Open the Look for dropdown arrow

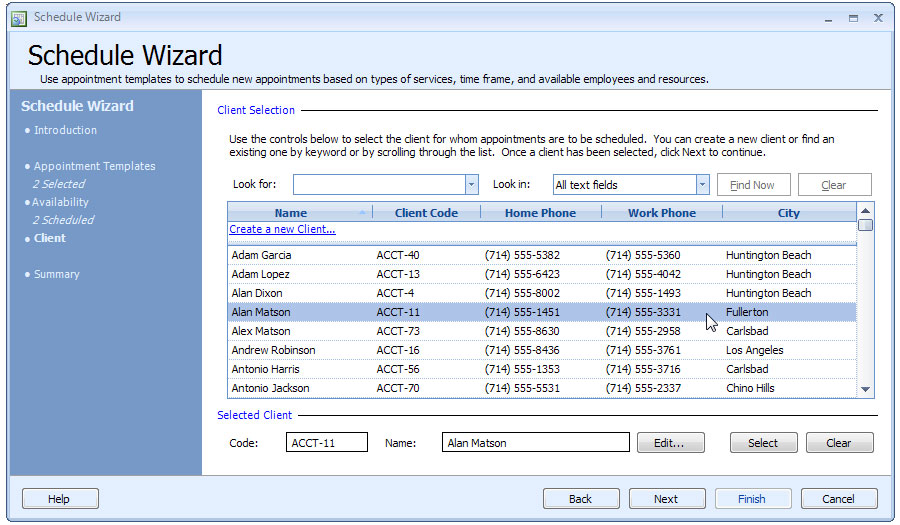pos(471,185)
